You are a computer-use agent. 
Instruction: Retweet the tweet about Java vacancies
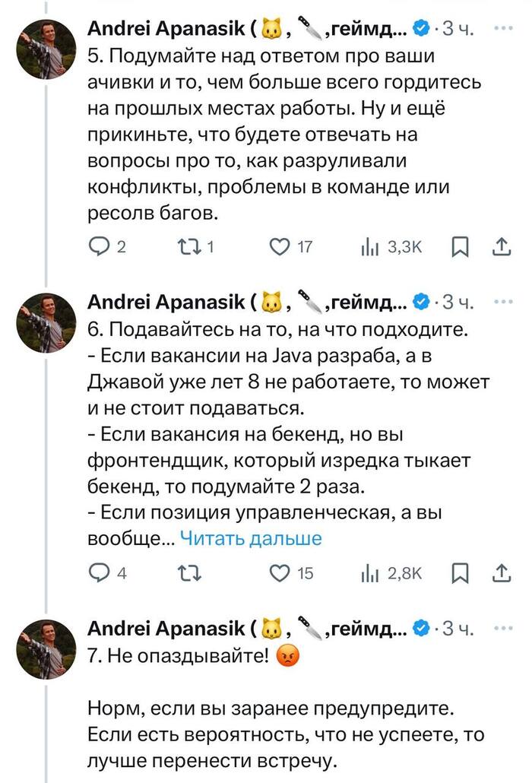[x=186, y=574]
